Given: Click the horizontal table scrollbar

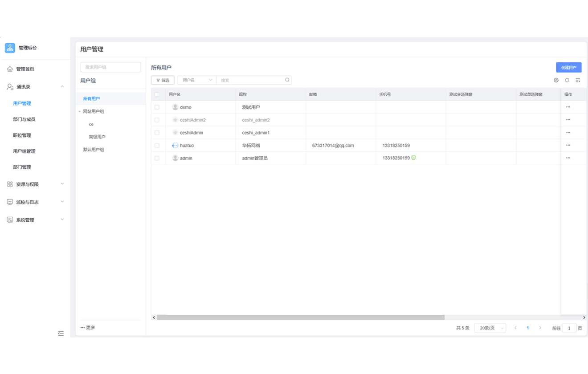Looking at the screenshot, I should coord(301,317).
